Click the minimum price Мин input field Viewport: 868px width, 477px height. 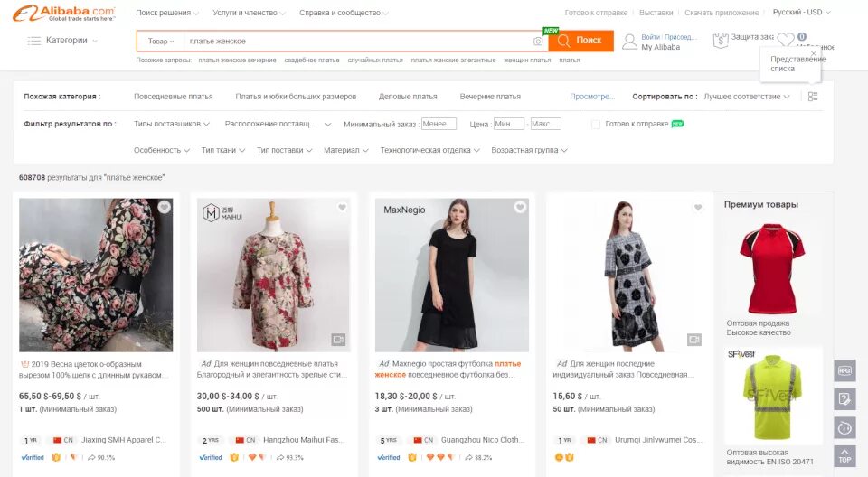[508, 124]
